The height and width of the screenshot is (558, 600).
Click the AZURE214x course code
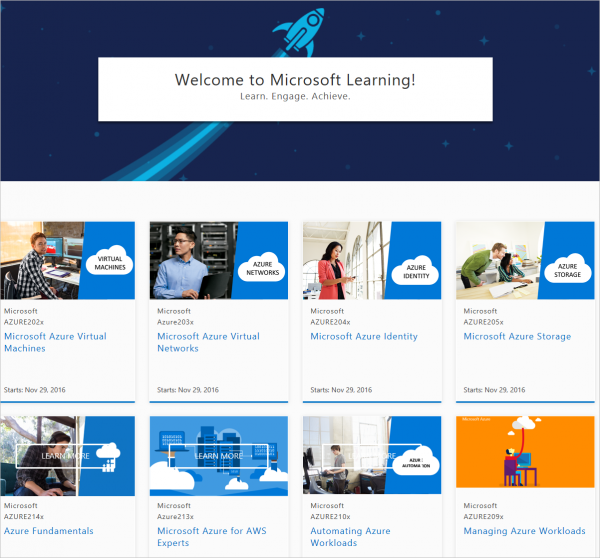[24, 516]
